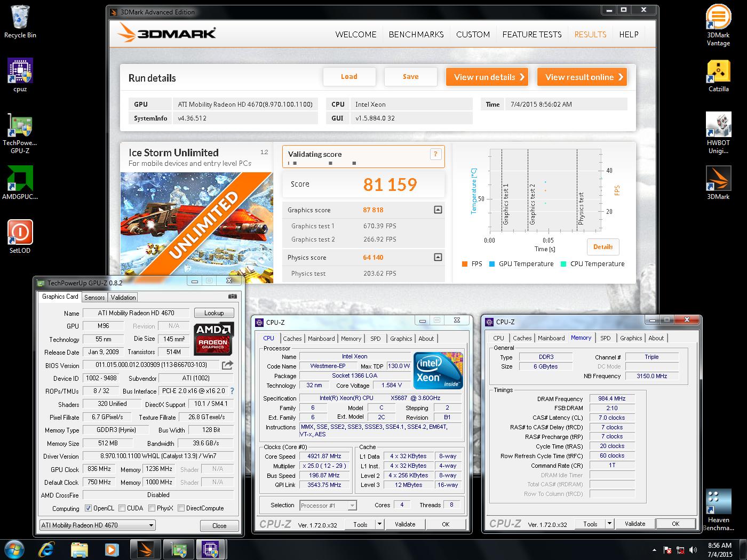Click the BIOS Version field in GPU-Z

pos(151,365)
